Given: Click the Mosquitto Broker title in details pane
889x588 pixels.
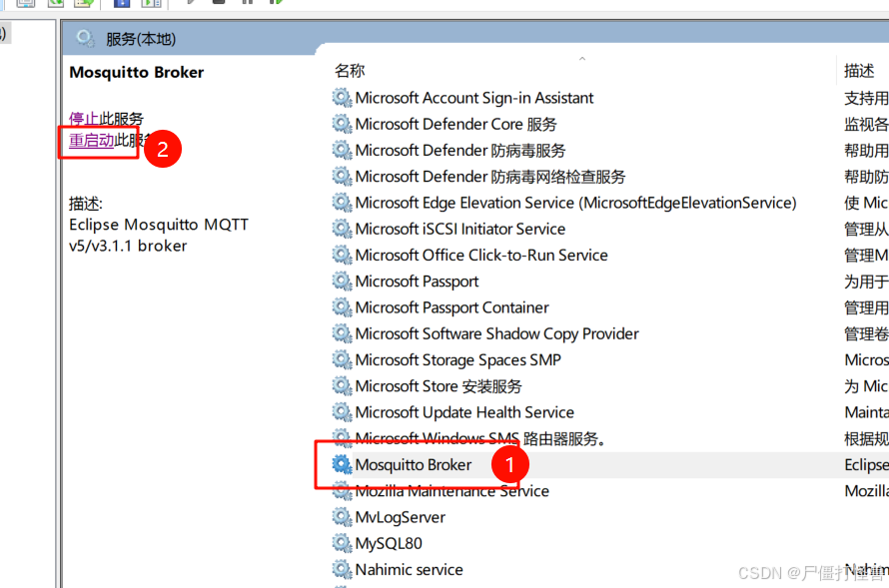Looking at the screenshot, I should 136,73.
